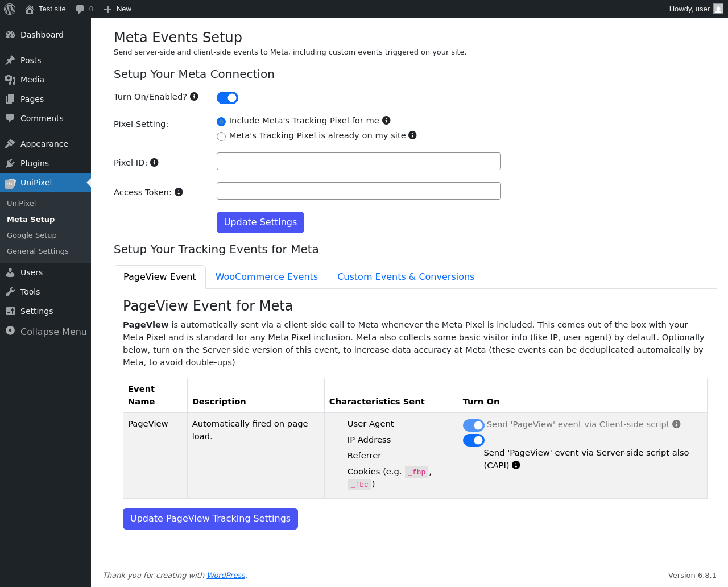Click info icon next to Pixel ID
Viewport: 728px width, 587px height.
(x=154, y=163)
